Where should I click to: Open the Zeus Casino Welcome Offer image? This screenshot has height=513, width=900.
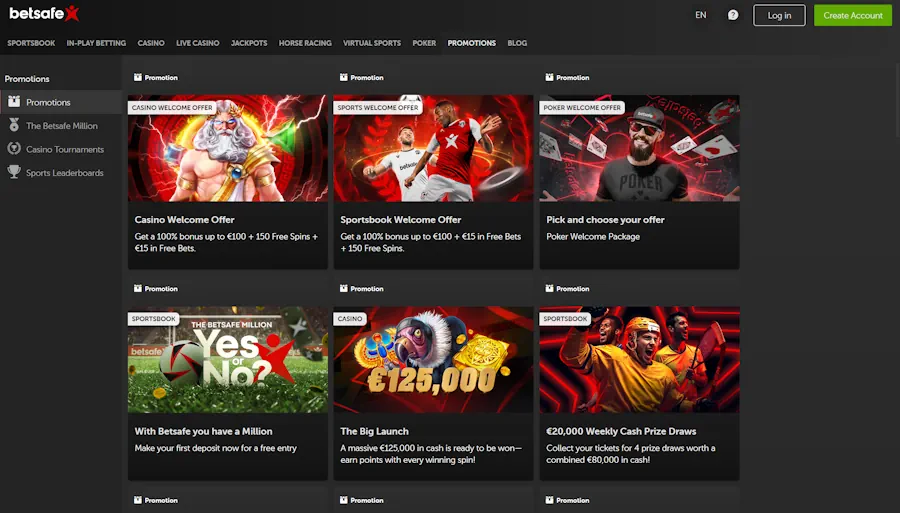228,148
